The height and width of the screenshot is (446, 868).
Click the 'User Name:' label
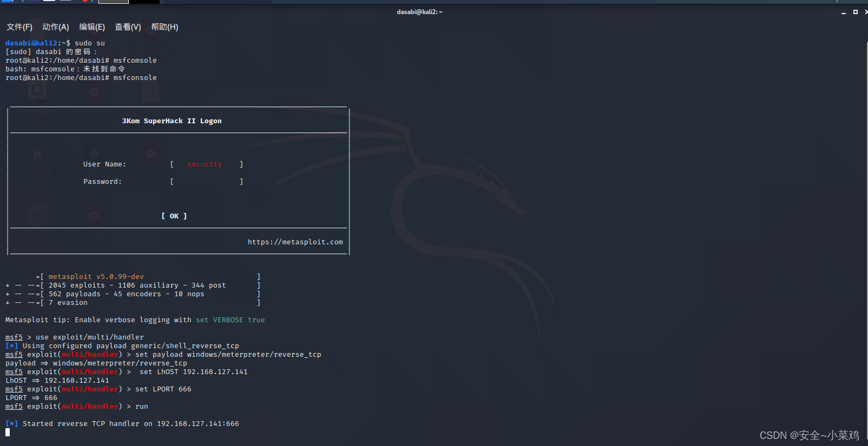pos(104,164)
